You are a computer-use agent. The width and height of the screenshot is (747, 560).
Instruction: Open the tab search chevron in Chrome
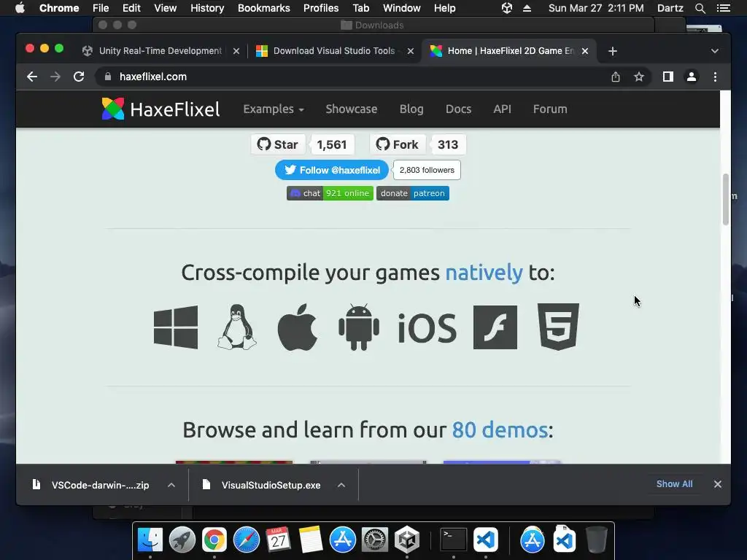click(715, 51)
